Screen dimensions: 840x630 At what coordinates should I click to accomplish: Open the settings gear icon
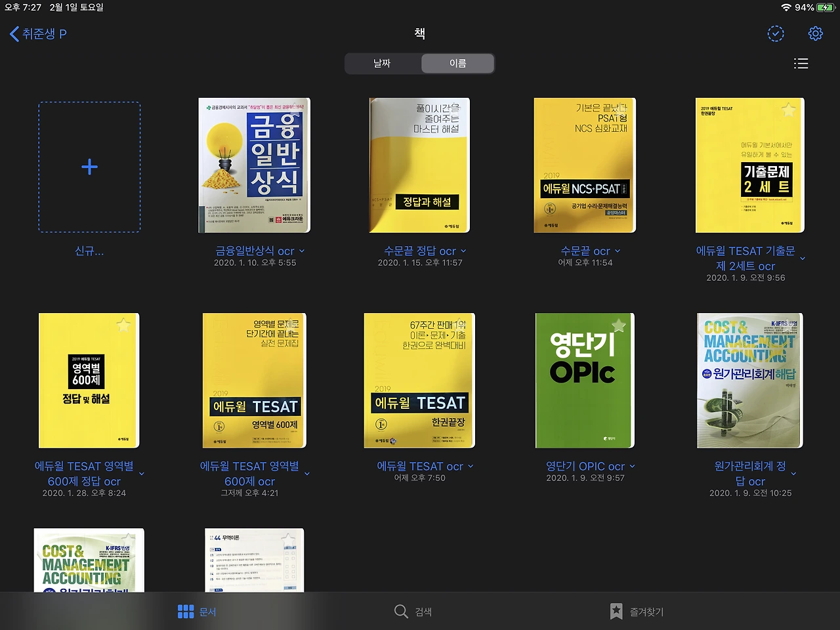coord(815,33)
